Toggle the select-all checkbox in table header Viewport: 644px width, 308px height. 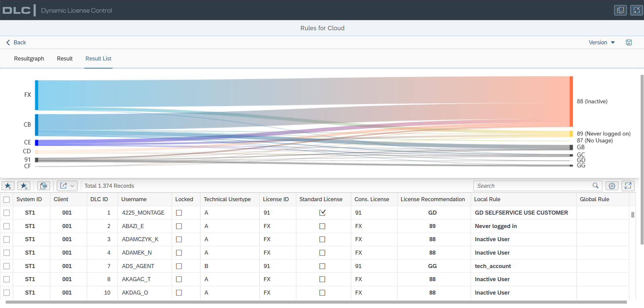coord(6,200)
